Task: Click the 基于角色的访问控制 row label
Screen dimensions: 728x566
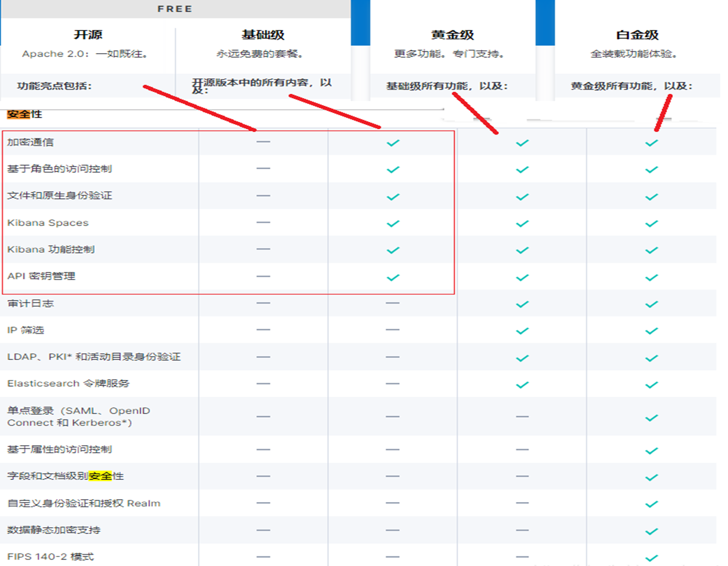Action: (x=59, y=169)
